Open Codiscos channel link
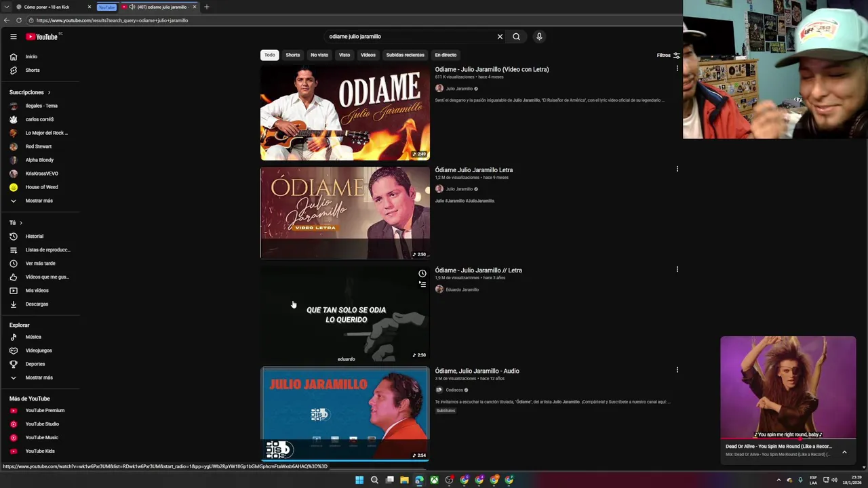The height and width of the screenshot is (488, 868). (454, 390)
